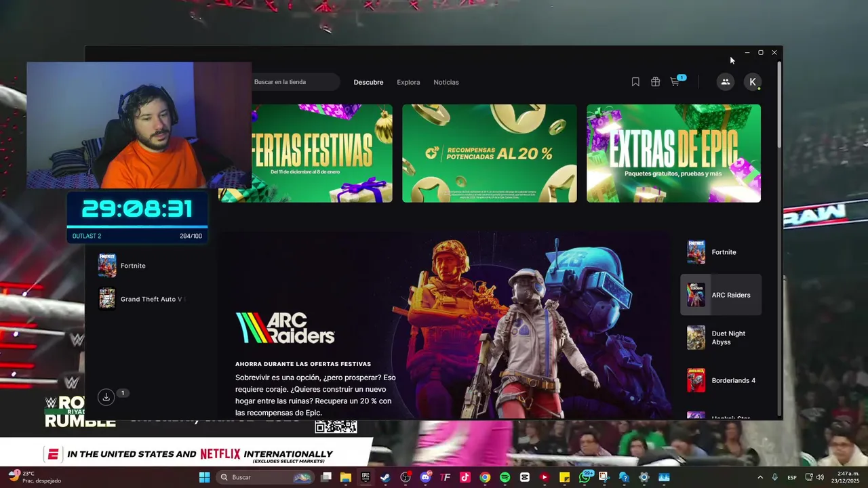Select ARC Raiders in featured list
868x488 pixels.
coord(720,295)
